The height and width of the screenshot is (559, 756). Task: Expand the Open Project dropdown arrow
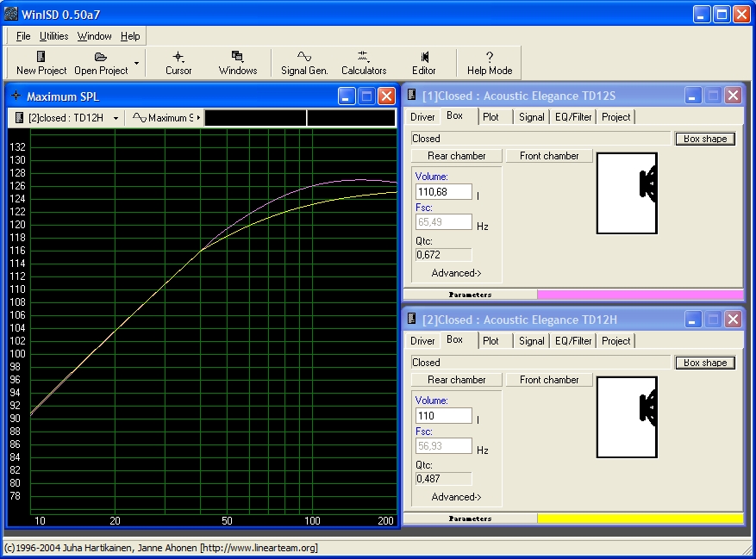coord(136,63)
